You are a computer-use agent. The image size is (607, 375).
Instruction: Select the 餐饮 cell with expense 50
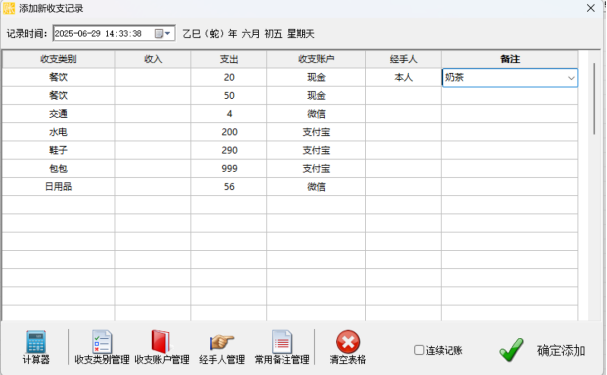pos(58,96)
